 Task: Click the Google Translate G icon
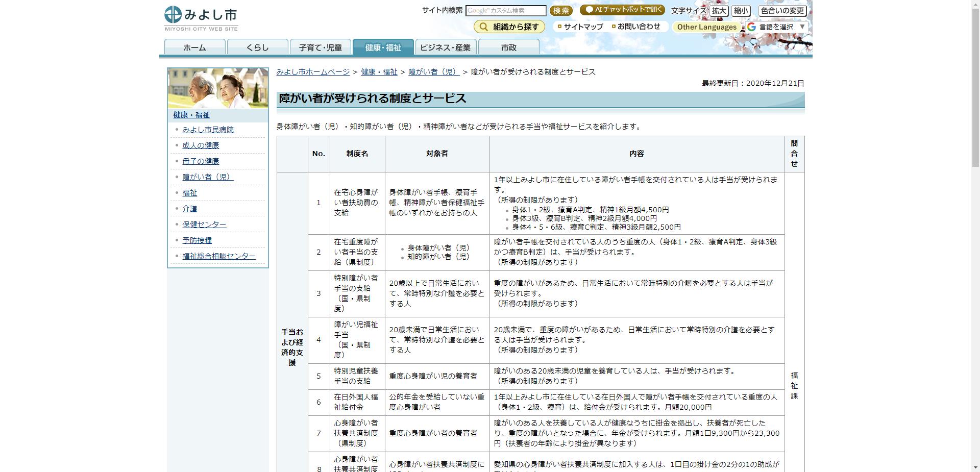[x=750, y=27]
